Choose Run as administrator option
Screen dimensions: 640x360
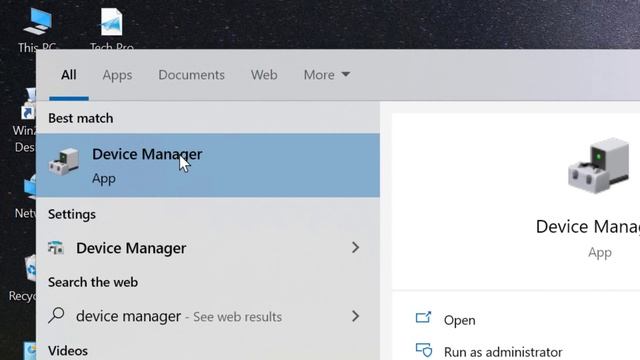503,352
